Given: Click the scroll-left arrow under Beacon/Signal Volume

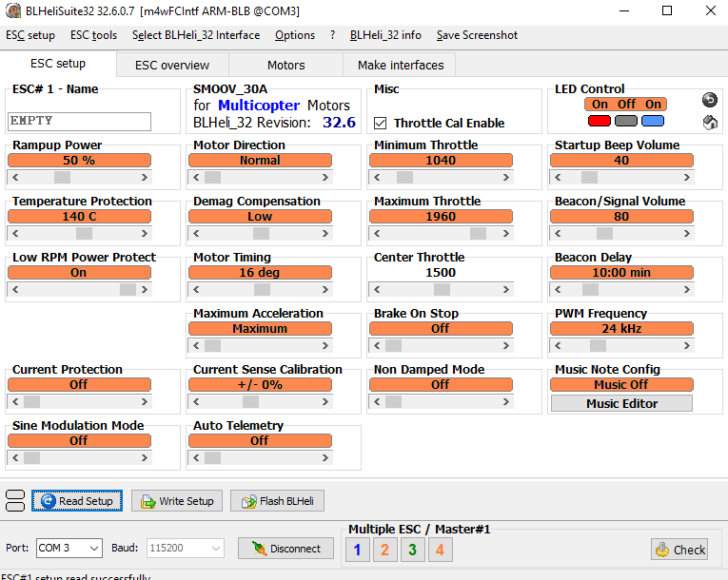Looking at the screenshot, I should (x=558, y=233).
